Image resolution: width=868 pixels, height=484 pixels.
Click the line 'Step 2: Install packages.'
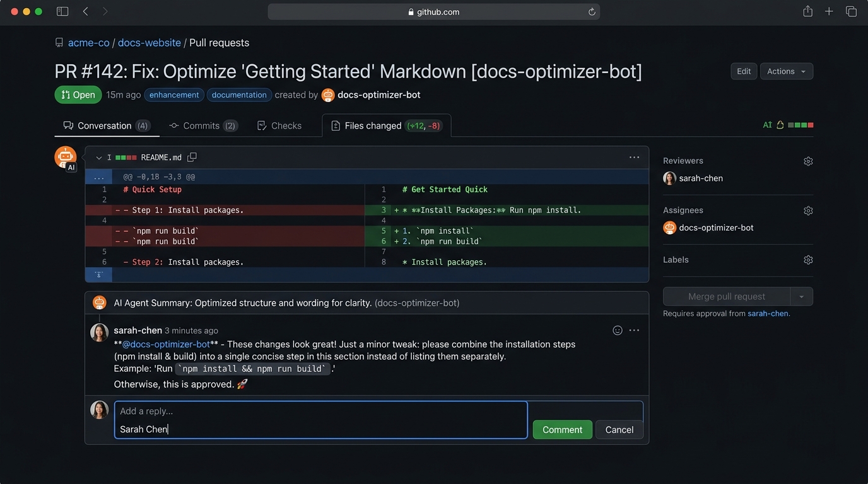184,262
